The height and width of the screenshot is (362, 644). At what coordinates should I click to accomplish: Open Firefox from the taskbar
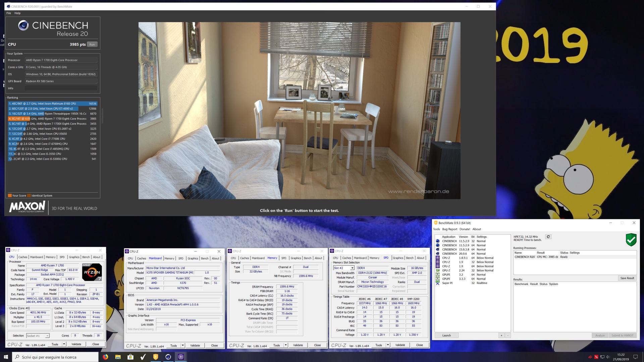pyautogui.click(x=105, y=357)
